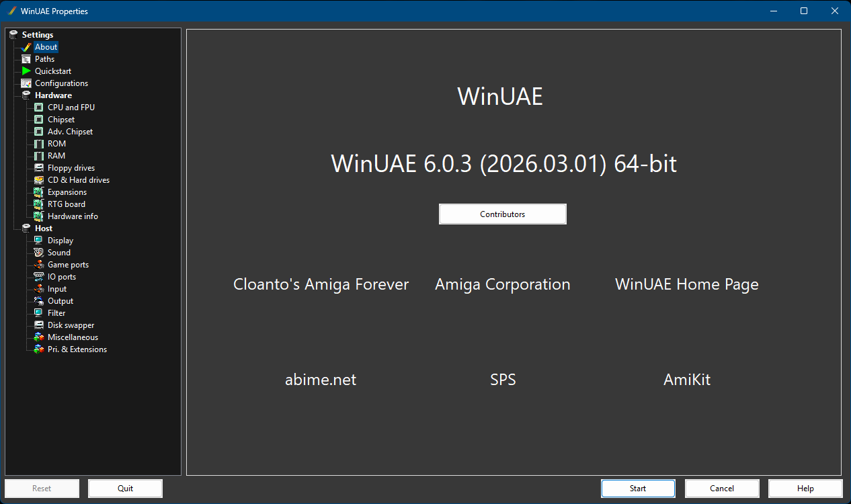Screen dimensions: 851x504
Task: Open the Contributors list
Action: (x=502, y=214)
